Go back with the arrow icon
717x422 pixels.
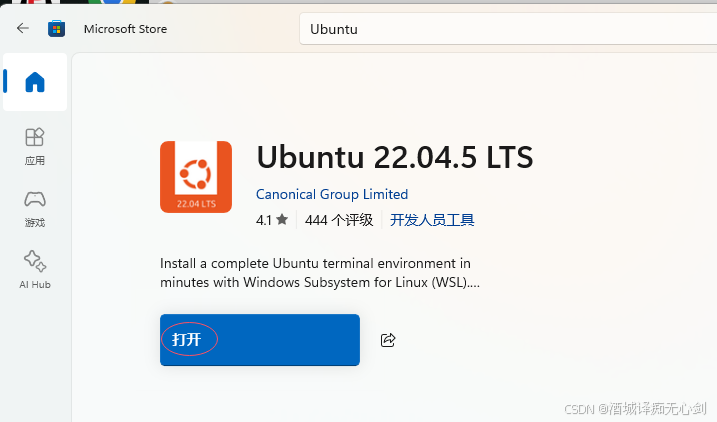(22, 28)
